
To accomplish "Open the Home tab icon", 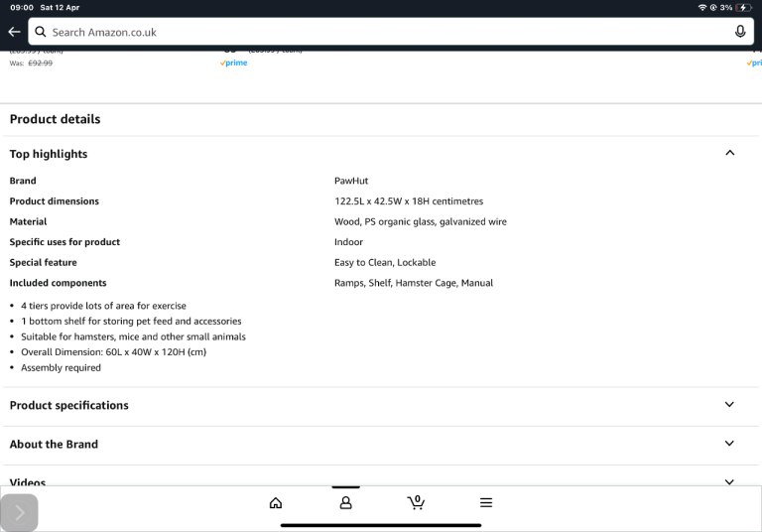I will [x=276, y=502].
